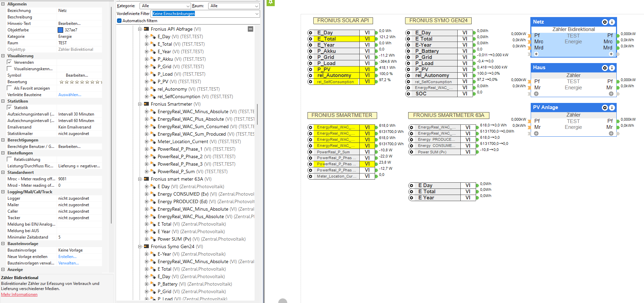Collapse the Allgemein property section
Image resolution: width=644 pixels, height=303 pixels.
[3, 4]
